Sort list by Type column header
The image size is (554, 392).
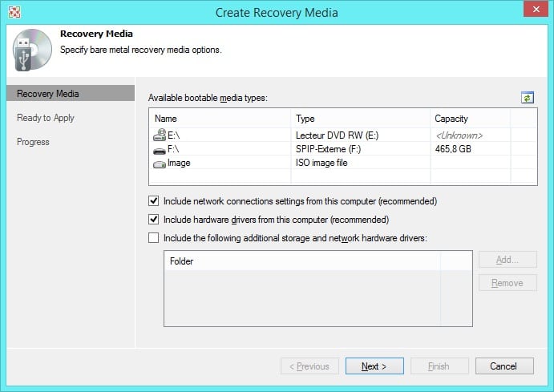click(359, 119)
